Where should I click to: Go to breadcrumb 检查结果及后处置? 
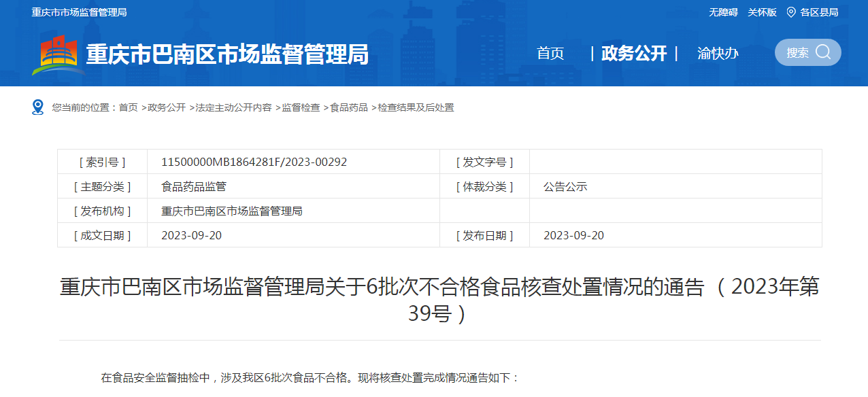[416, 107]
